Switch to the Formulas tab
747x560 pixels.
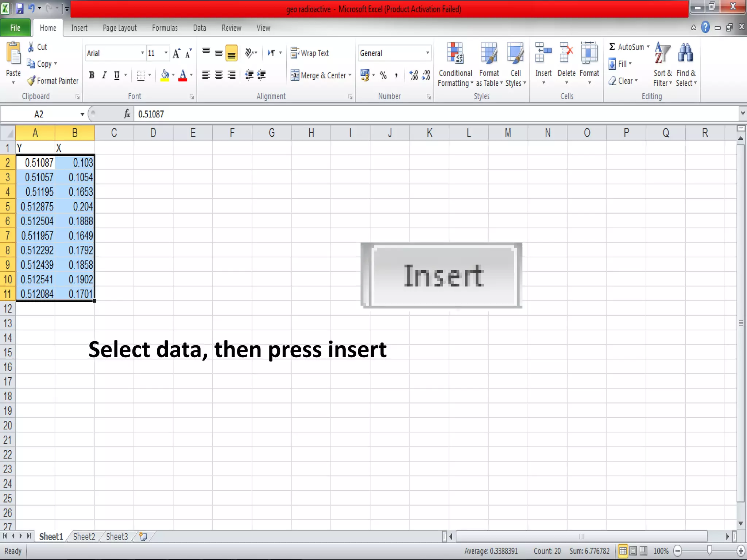click(x=165, y=28)
